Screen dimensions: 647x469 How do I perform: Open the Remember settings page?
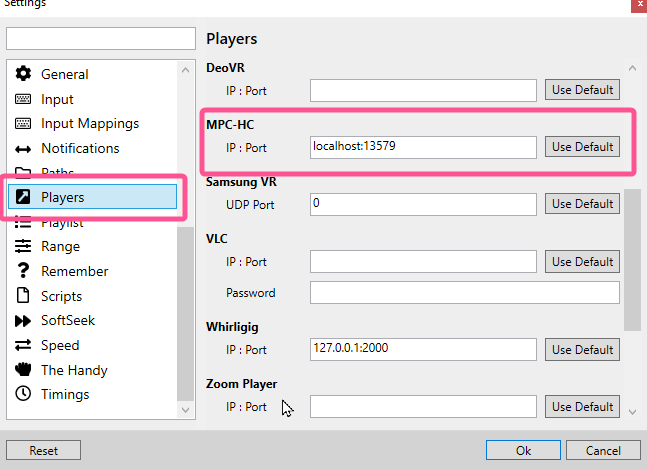tap(92, 271)
